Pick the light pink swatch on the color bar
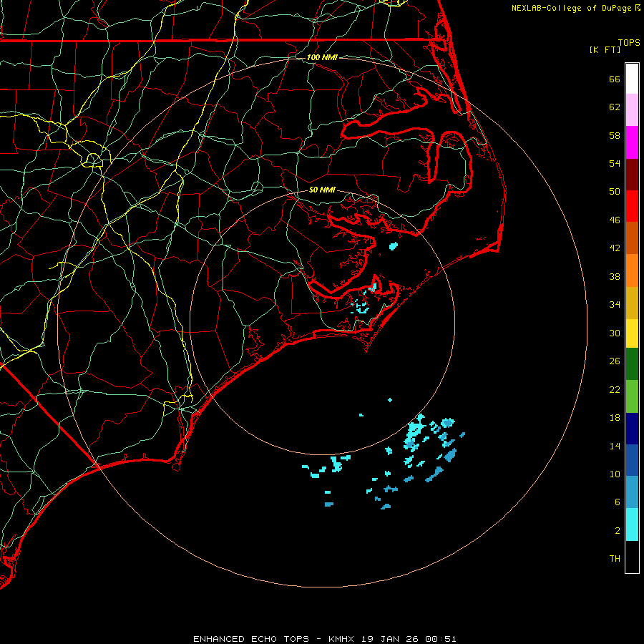Image resolution: width=644 pixels, height=644 pixels. (x=632, y=110)
